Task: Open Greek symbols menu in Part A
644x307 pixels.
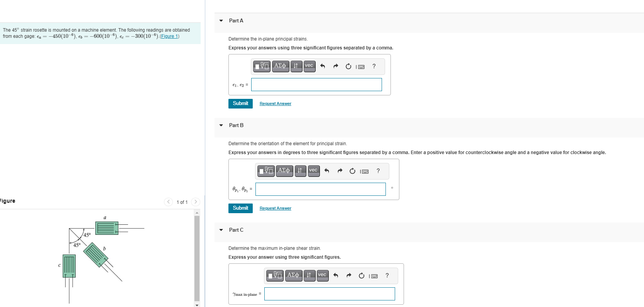Action: [281, 66]
